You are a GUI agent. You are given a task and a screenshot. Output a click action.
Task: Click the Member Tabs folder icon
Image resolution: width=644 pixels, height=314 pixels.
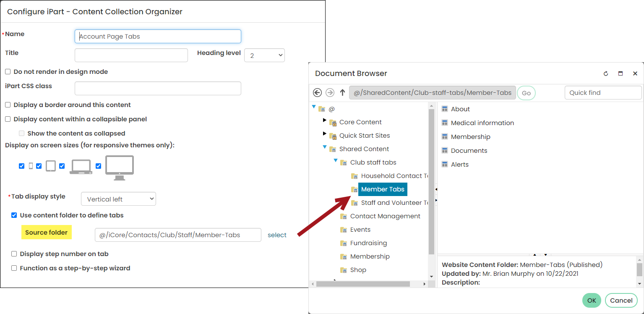point(355,189)
